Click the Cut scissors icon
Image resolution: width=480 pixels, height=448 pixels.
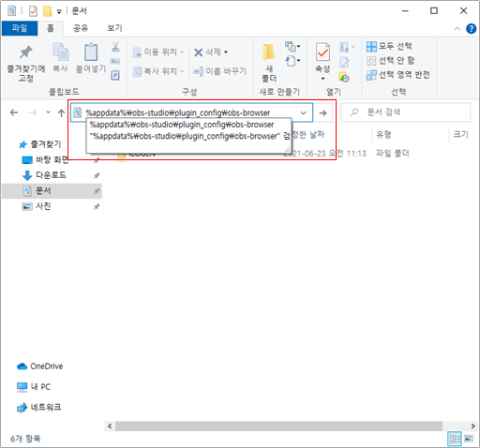pos(115,47)
